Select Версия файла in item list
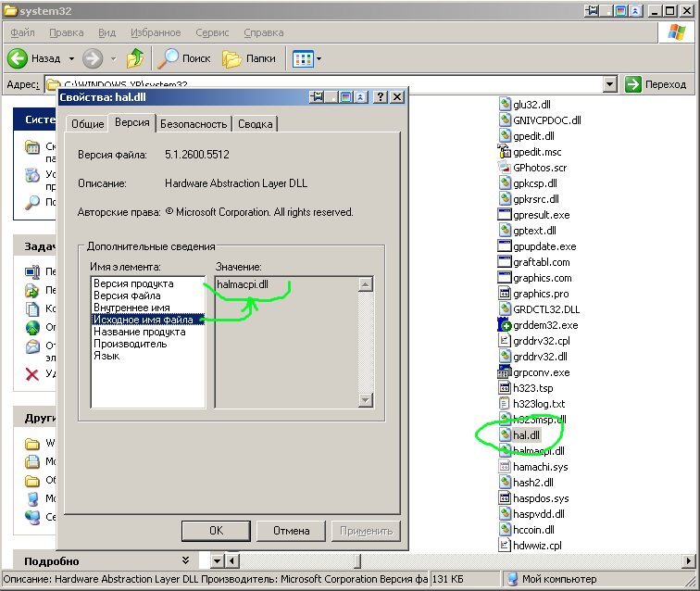 tap(127, 295)
